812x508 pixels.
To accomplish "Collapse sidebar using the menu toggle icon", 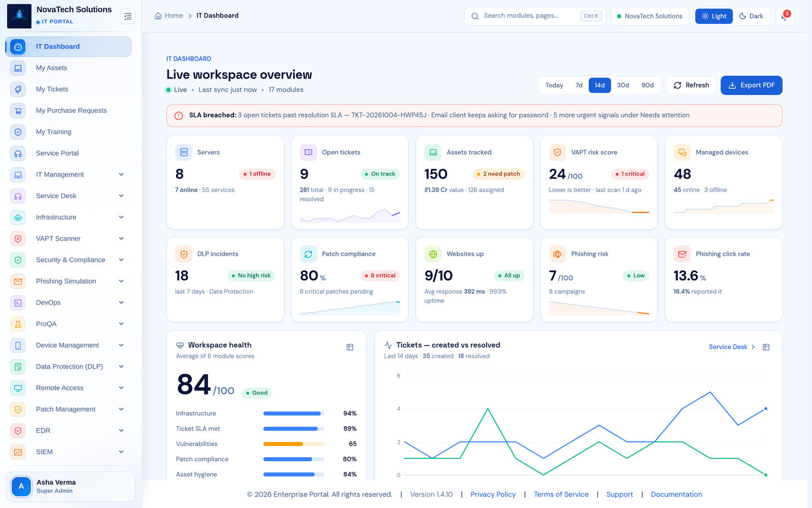I will [128, 16].
